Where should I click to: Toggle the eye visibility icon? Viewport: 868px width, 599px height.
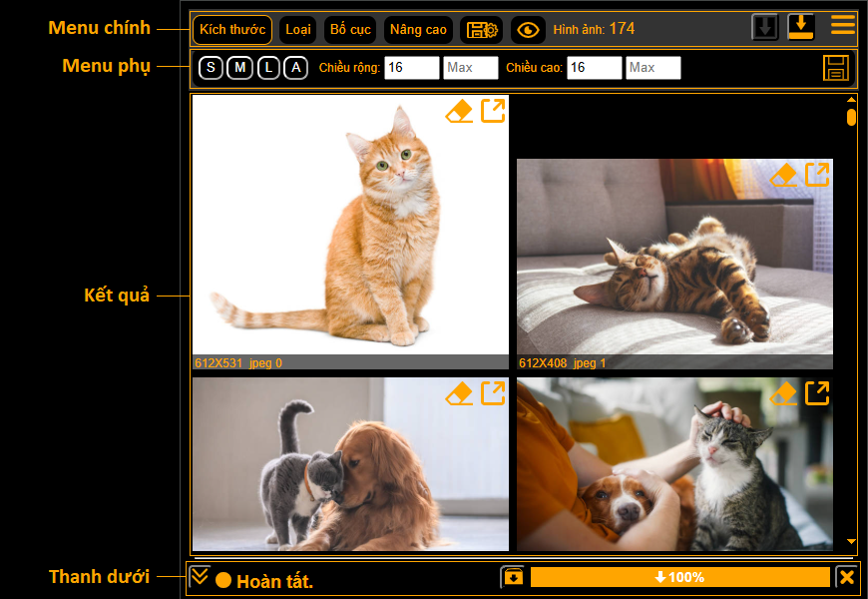coord(528,30)
